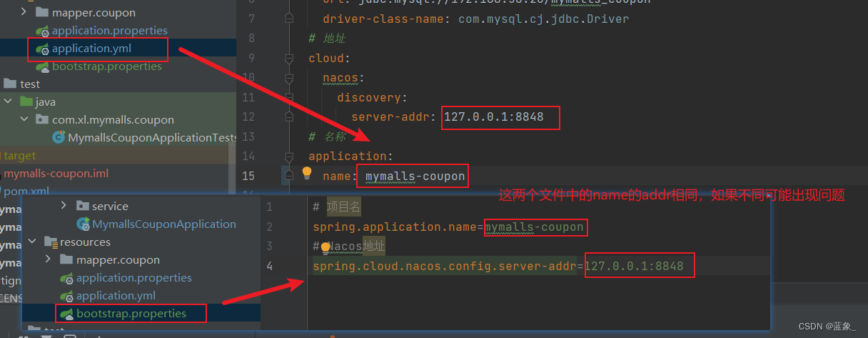The image size is (868, 338).
Task: Expand the service folder node
Action: click(x=64, y=206)
